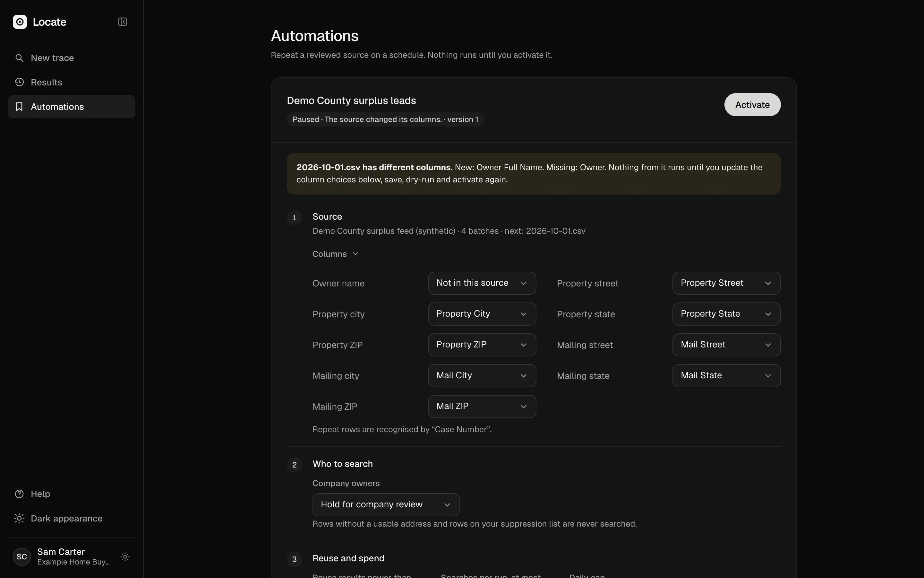Click the 'Reuse and spend' step heading
This screenshot has width=924, height=578.
coord(348,558)
